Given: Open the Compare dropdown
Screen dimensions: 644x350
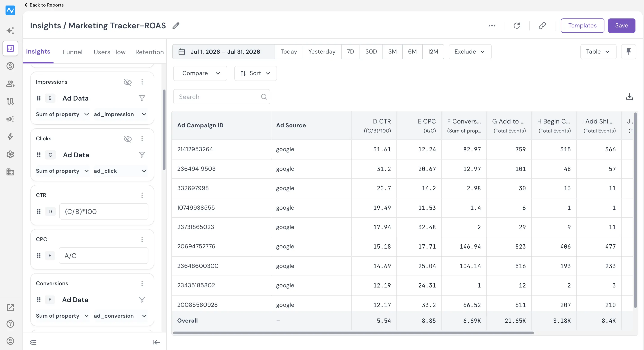Looking at the screenshot, I should pyautogui.click(x=200, y=73).
